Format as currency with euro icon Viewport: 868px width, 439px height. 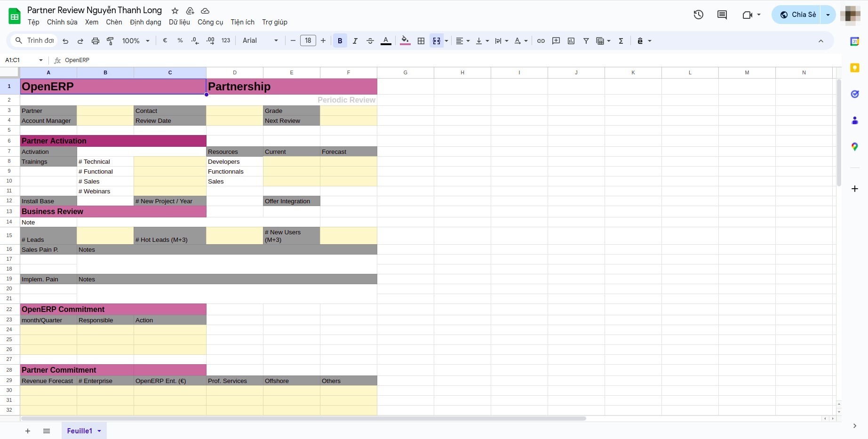pyautogui.click(x=165, y=41)
